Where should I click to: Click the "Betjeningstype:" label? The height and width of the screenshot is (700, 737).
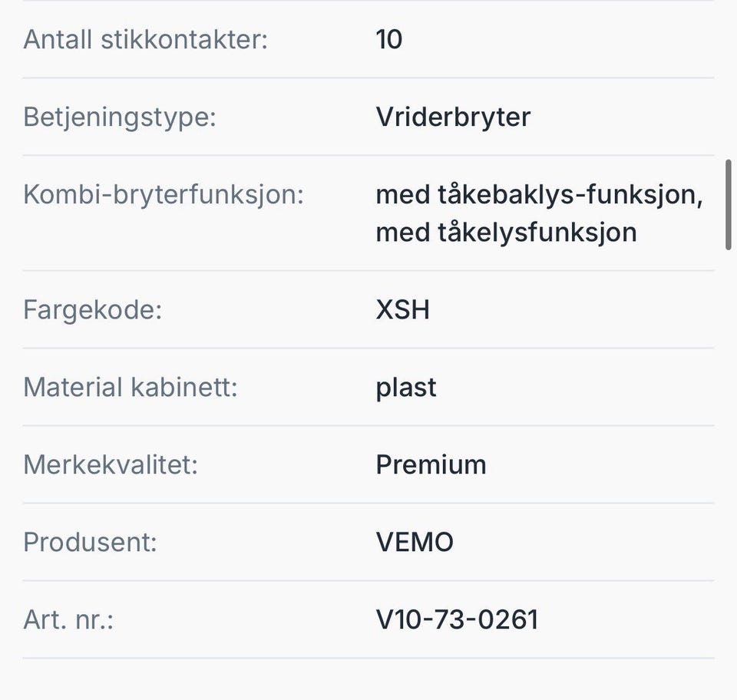pyautogui.click(x=120, y=117)
